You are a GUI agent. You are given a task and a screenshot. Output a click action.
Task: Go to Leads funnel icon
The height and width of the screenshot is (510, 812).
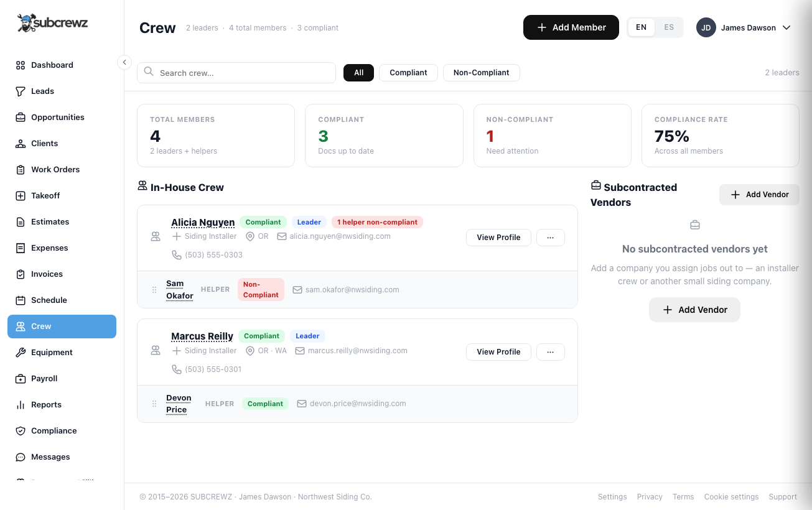[21, 91]
